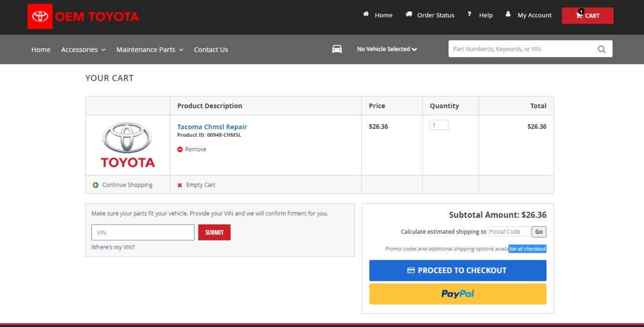
Task: Click the home icon in top bar
Action: pyautogui.click(x=366, y=14)
